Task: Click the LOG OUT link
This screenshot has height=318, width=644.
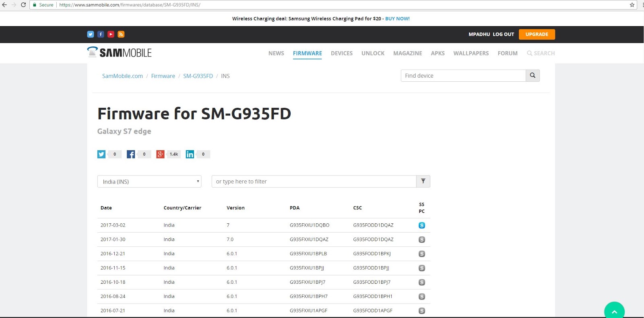Action: [x=504, y=34]
